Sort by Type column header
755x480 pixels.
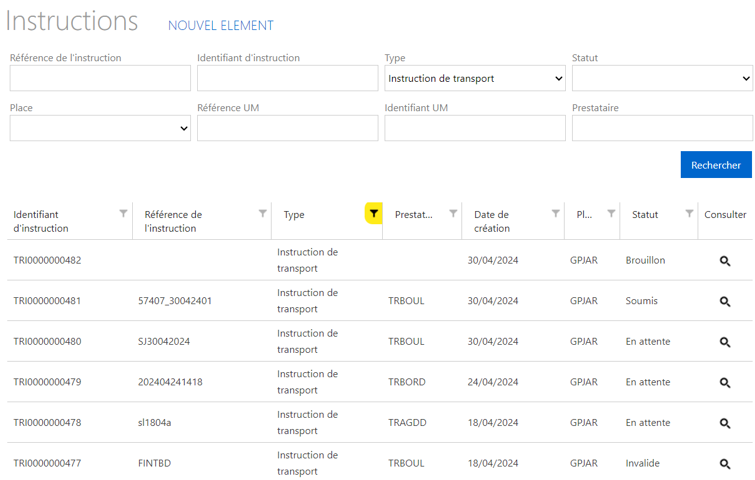(294, 215)
